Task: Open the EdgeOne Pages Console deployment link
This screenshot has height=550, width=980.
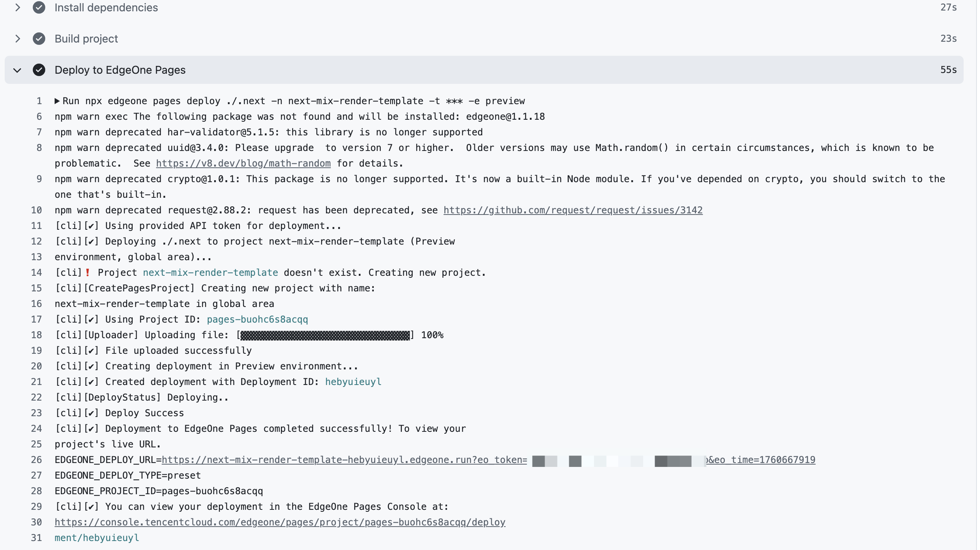Action: point(280,522)
